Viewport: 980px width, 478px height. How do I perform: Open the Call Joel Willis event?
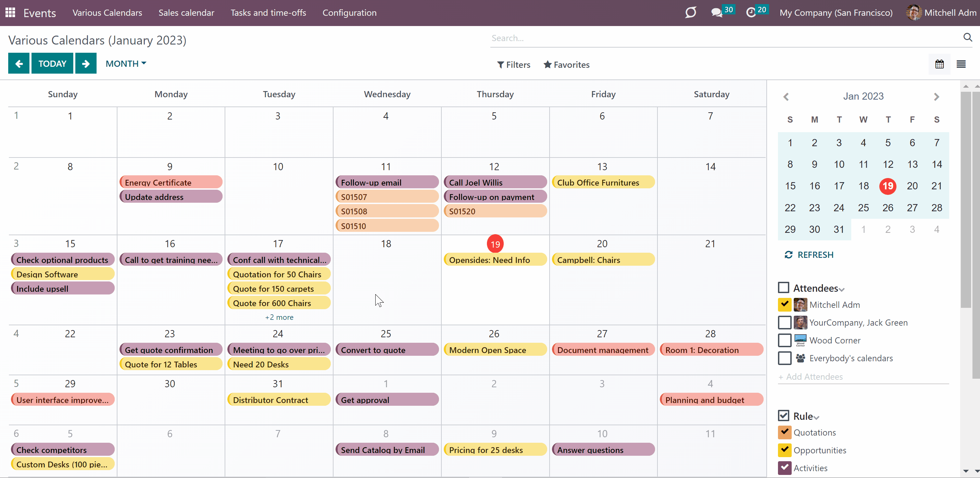tap(495, 182)
